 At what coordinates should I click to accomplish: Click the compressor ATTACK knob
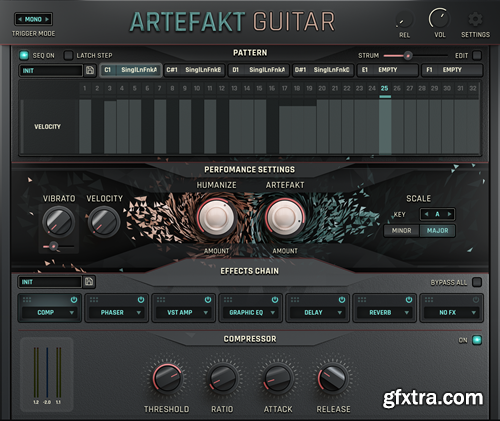click(278, 378)
